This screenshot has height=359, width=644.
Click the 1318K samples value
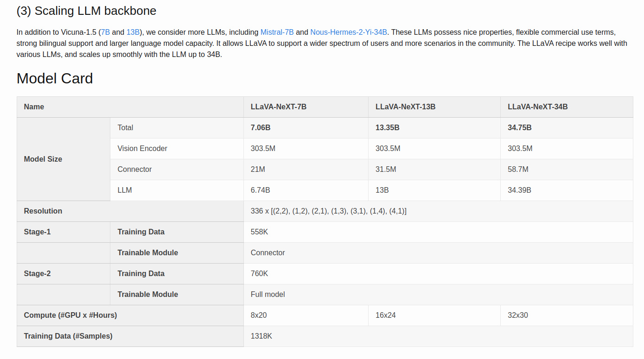(x=261, y=336)
